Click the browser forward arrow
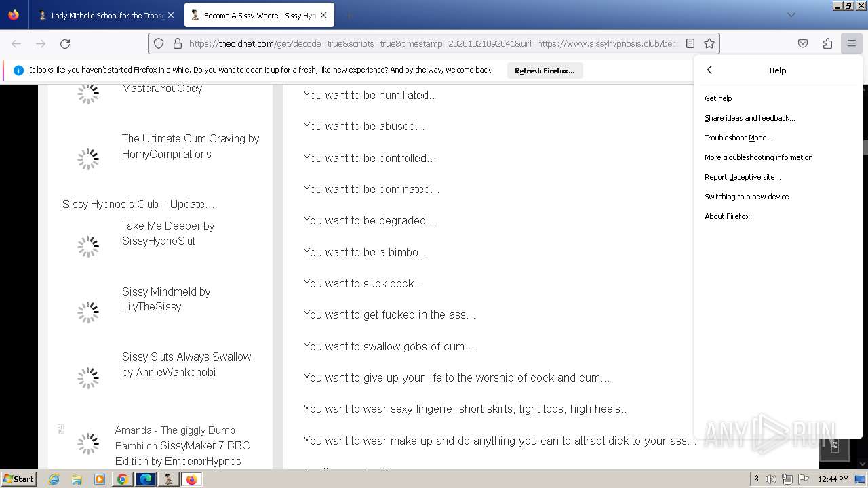The height and width of the screenshot is (488, 868). (x=41, y=43)
